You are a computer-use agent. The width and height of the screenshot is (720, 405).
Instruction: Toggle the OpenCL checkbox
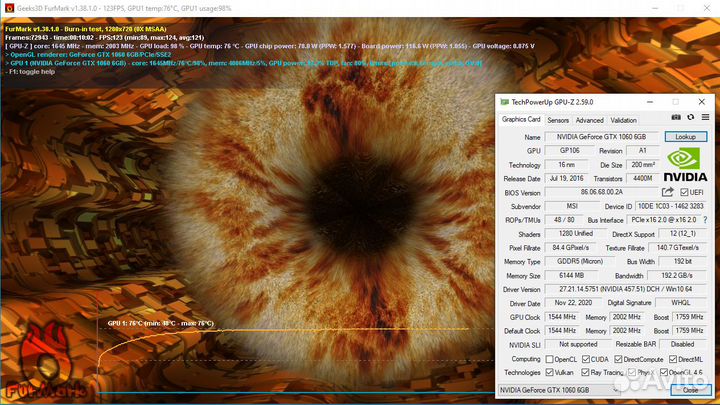(548, 359)
